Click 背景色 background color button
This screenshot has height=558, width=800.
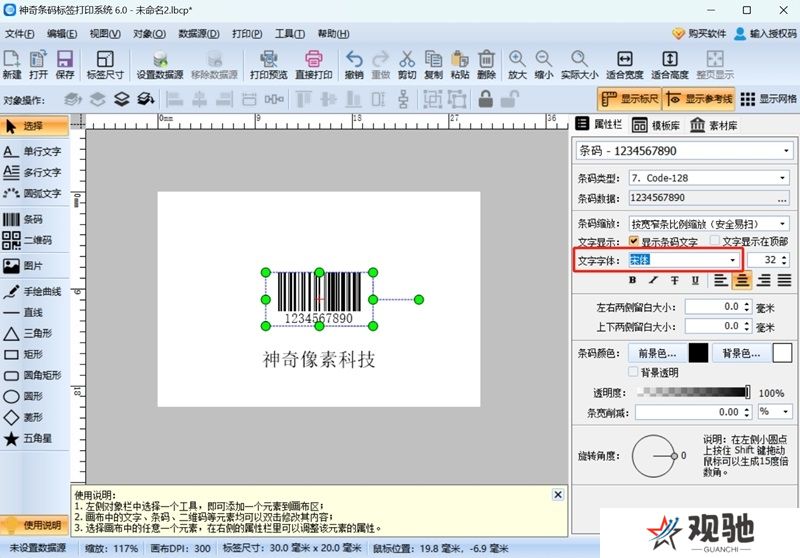[741, 353]
